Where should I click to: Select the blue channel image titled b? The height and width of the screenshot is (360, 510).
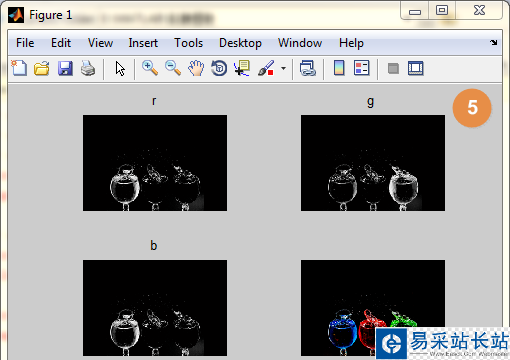[155, 308]
